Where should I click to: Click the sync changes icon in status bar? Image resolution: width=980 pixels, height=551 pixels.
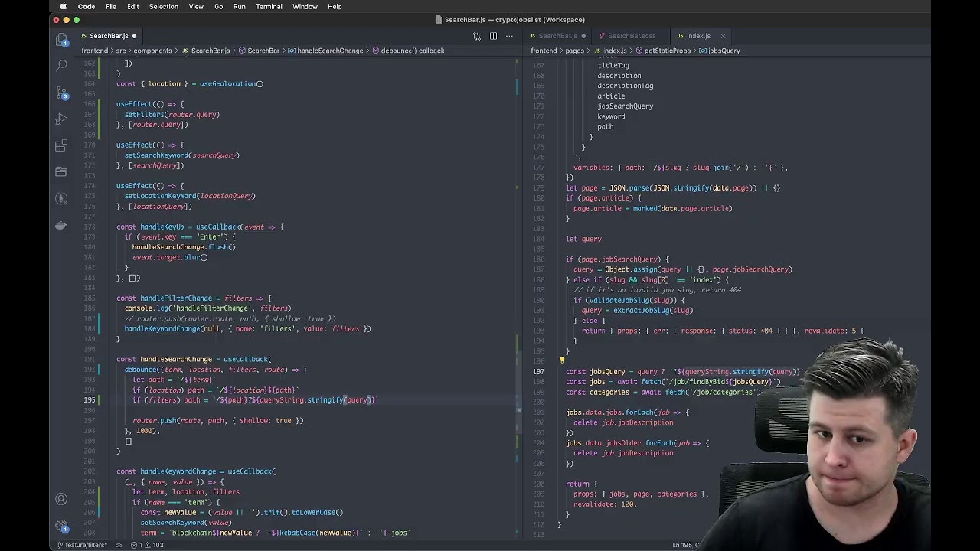click(118, 545)
